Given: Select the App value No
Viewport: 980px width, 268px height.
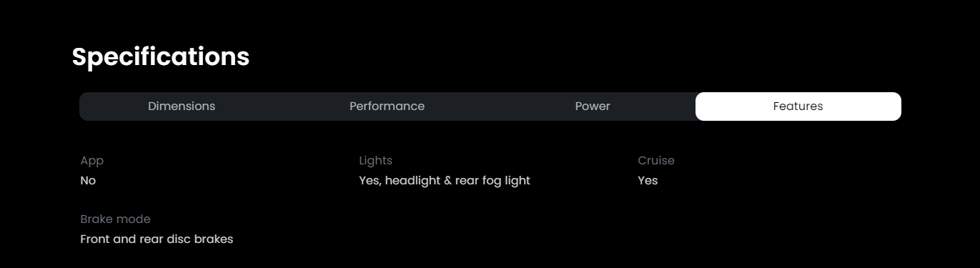Looking at the screenshot, I should click(x=88, y=181).
